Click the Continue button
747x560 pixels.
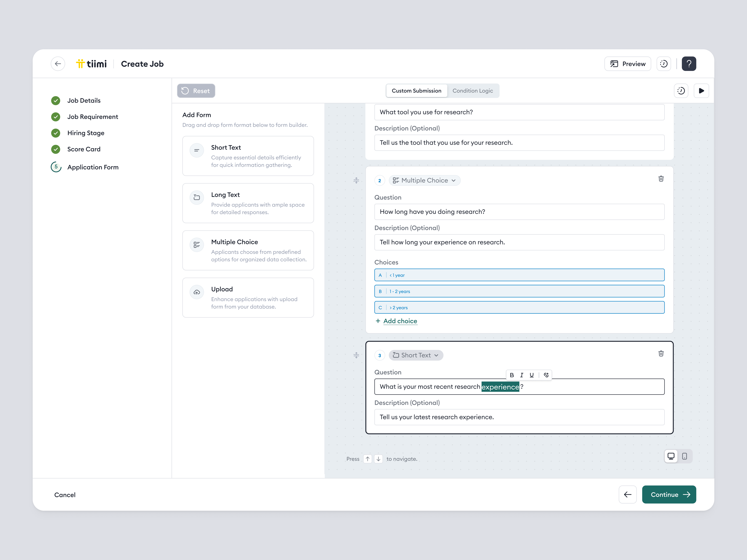tap(669, 495)
